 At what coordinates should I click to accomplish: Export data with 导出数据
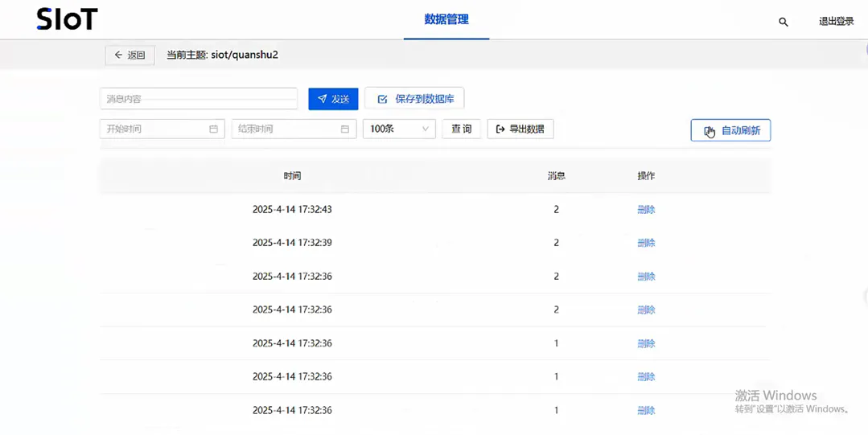[520, 129]
